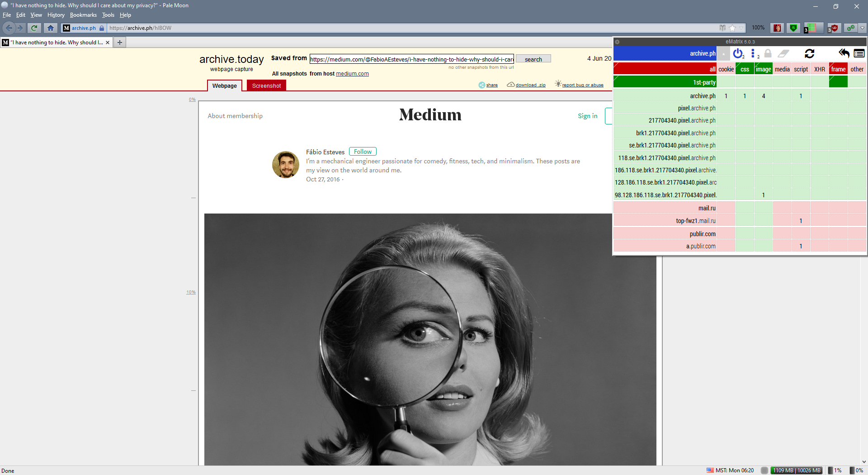Disable eMatrix with the power icon

coord(738,53)
